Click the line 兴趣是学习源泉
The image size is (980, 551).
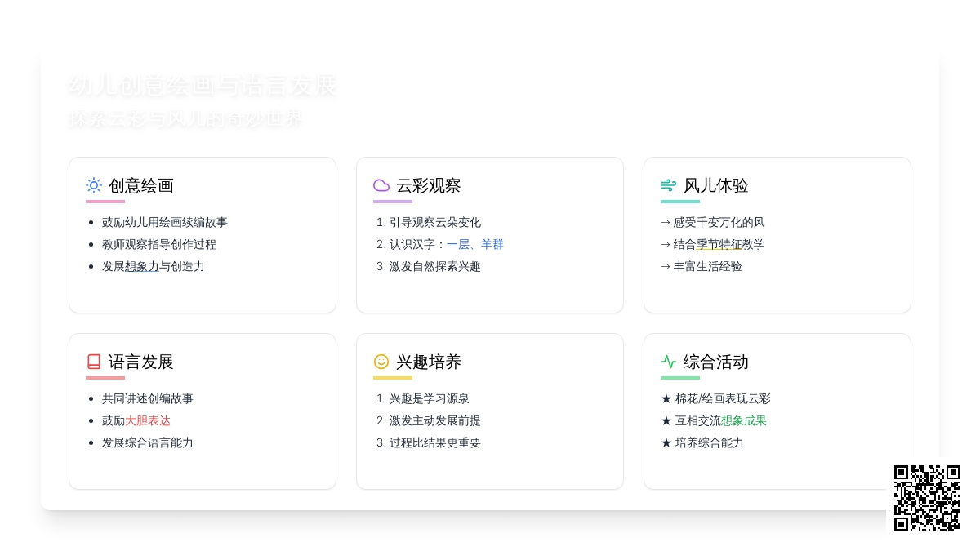coord(430,398)
